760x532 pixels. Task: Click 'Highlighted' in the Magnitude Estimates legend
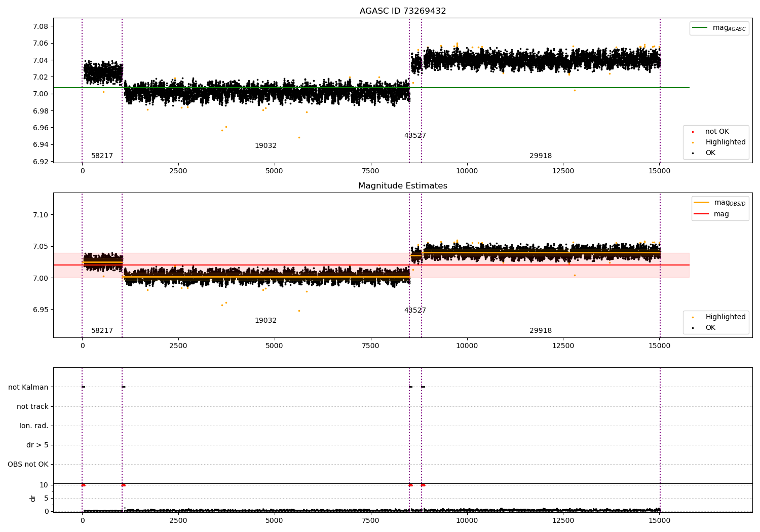pyautogui.click(x=719, y=317)
